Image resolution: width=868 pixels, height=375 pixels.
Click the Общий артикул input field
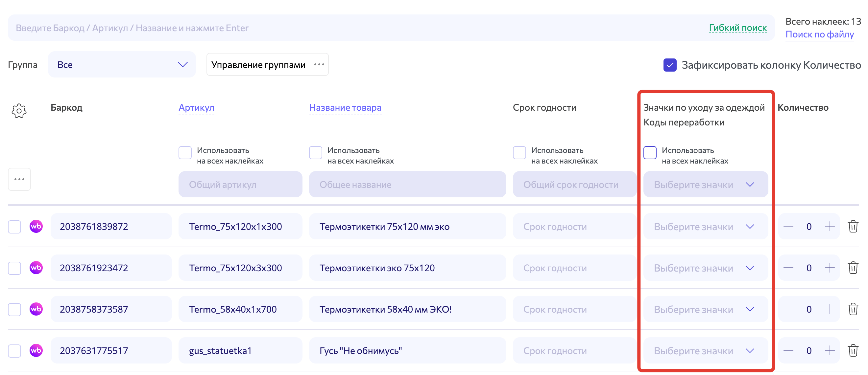(240, 184)
